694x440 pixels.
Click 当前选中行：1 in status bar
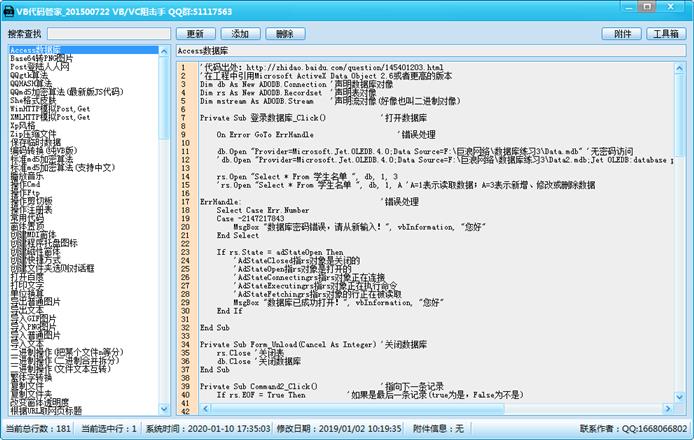tap(109, 428)
